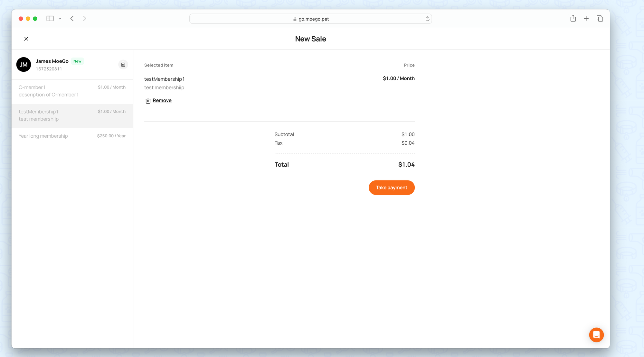Screen dimensions: 644x357
Task: Close the New Sale dialog with X
Action: click(26, 39)
